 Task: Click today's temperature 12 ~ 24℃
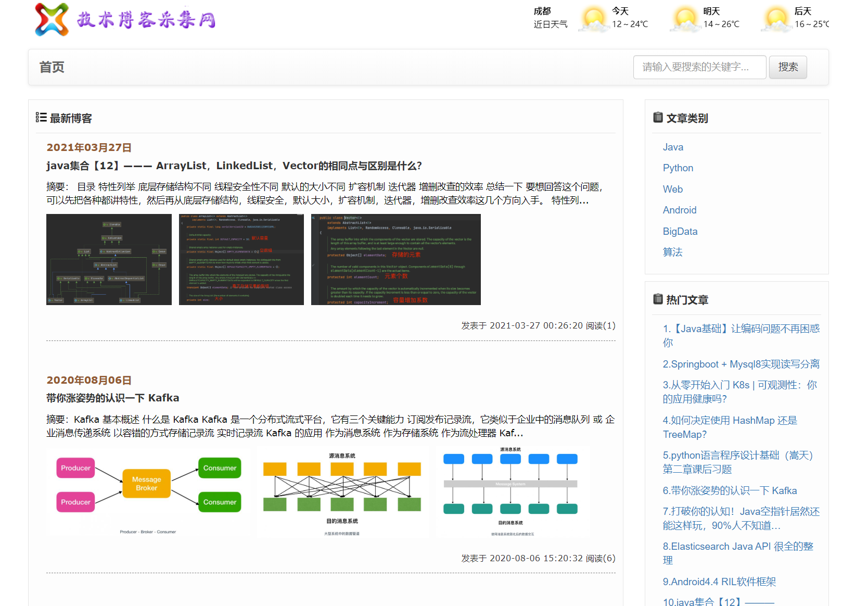tap(630, 24)
